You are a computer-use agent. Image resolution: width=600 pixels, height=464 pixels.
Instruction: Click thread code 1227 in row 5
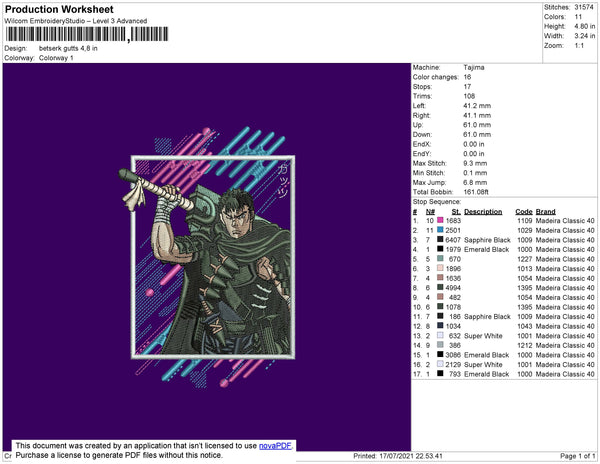coord(524,259)
